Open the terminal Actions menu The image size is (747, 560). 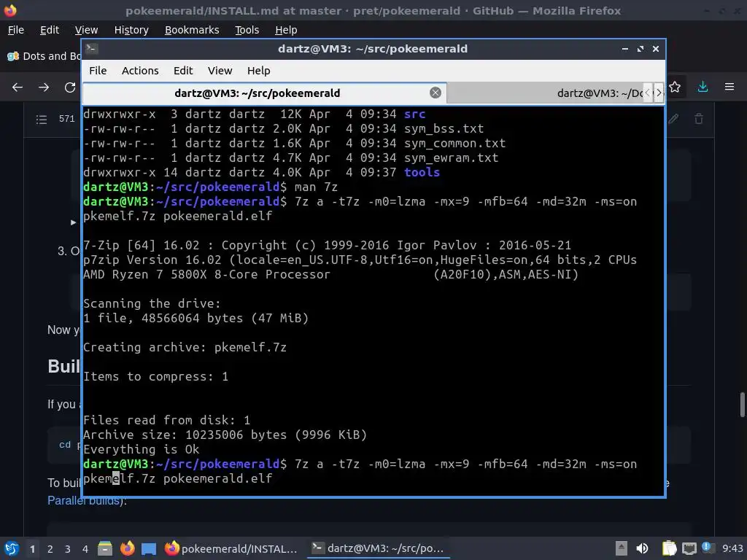(x=140, y=71)
